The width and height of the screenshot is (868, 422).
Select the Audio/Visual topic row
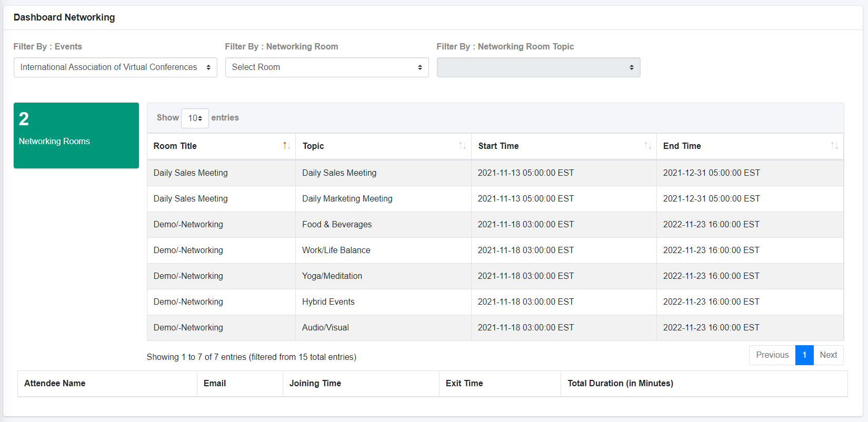495,328
